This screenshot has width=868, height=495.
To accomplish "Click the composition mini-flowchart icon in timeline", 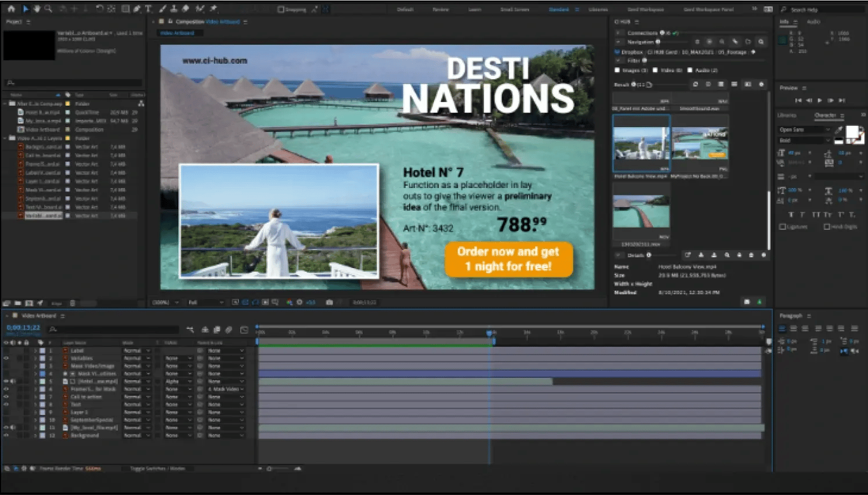I will coord(190,330).
